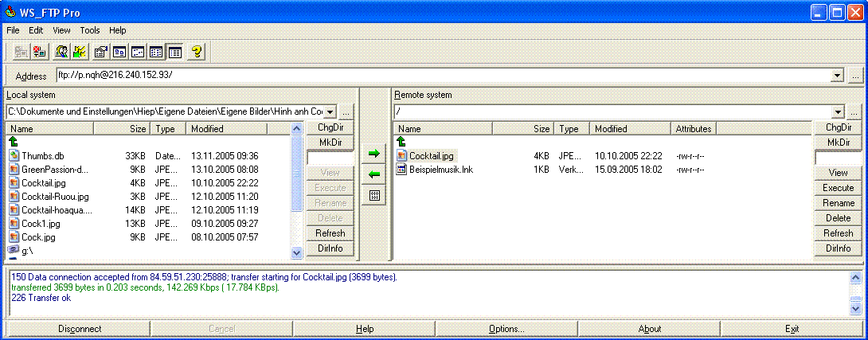Click the About button
868x340 pixels.
tap(649, 329)
